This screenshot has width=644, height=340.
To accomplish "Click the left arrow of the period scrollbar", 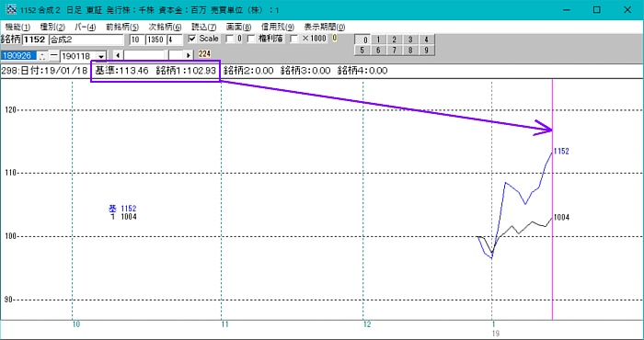I will tap(119, 55).
